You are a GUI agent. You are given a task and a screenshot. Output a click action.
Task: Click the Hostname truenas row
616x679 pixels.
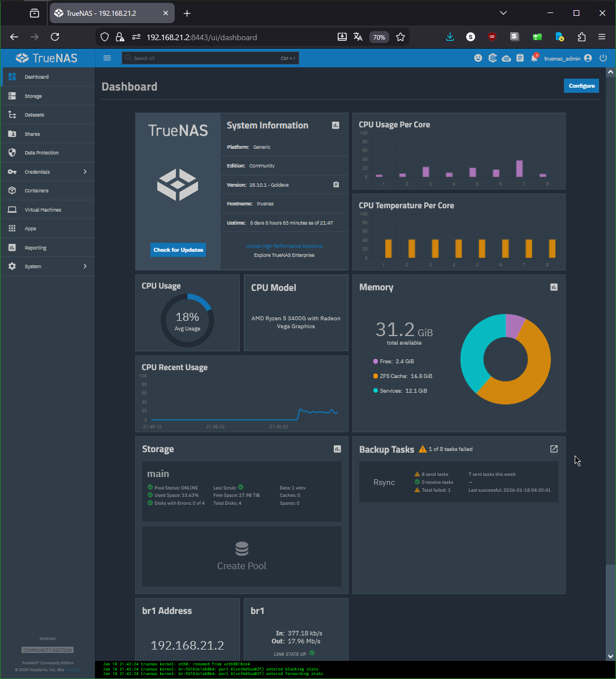(x=284, y=203)
